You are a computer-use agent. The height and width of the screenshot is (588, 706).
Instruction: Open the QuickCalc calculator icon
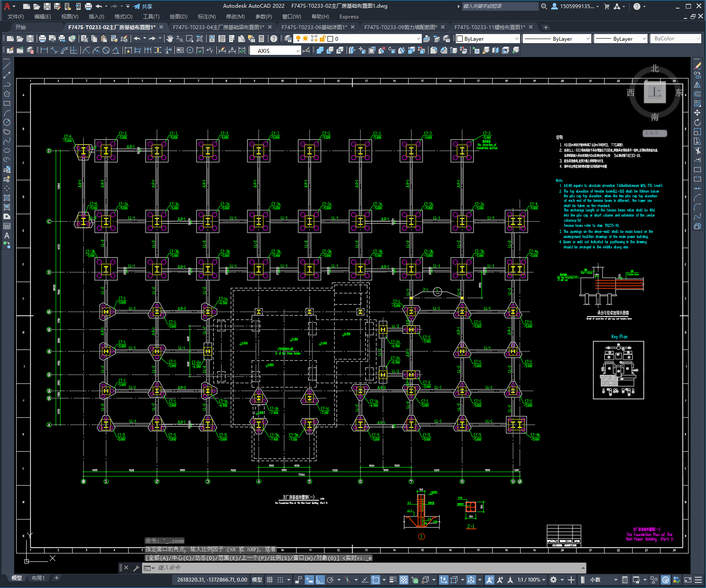click(x=261, y=39)
